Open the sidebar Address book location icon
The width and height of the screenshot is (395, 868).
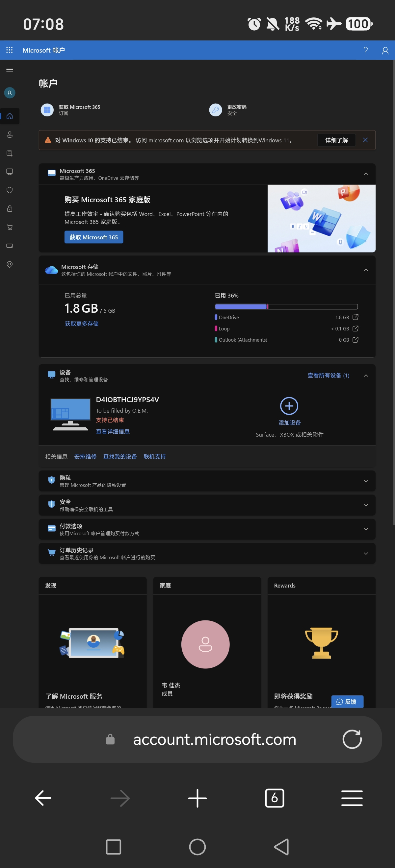tap(10, 264)
